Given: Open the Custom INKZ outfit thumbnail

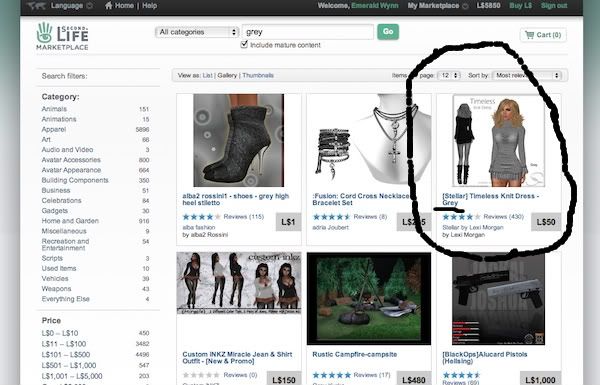Looking at the screenshot, I should tap(239, 283).
